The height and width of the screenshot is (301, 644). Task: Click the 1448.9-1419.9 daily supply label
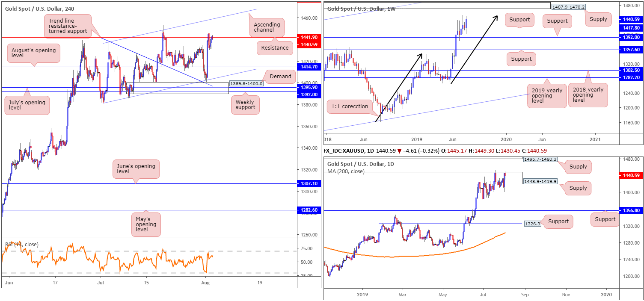(x=540, y=181)
